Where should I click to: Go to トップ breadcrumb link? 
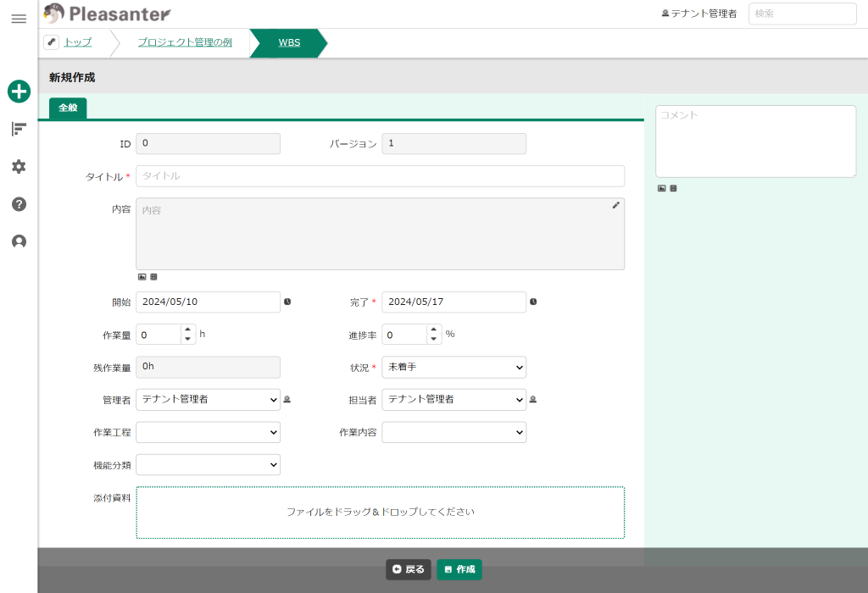pyautogui.click(x=77, y=42)
